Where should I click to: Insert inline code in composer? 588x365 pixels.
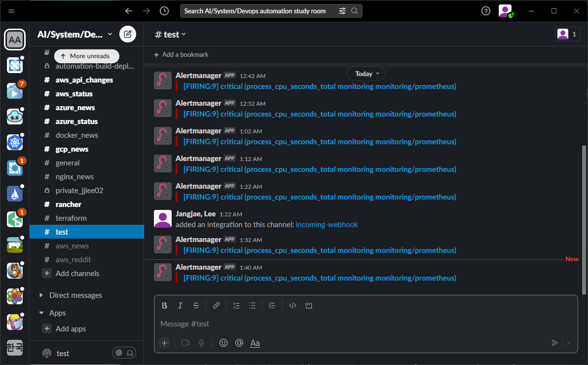click(x=293, y=306)
